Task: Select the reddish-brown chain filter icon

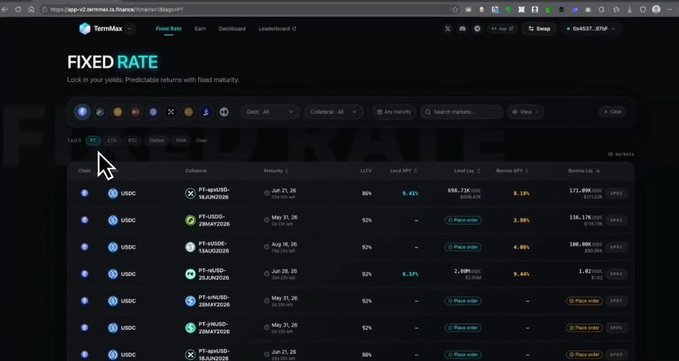Action: point(136,112)
